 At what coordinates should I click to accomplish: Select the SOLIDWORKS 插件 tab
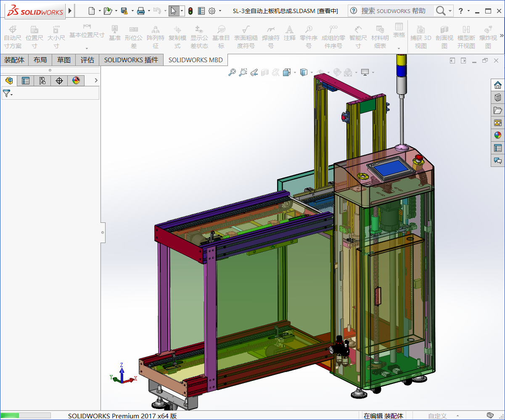coord(131,60)
